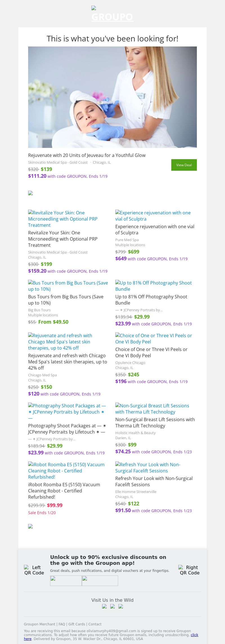Open the middle social media icon
225x644 pixels.
pyautogui.click(x=112, y=606)
